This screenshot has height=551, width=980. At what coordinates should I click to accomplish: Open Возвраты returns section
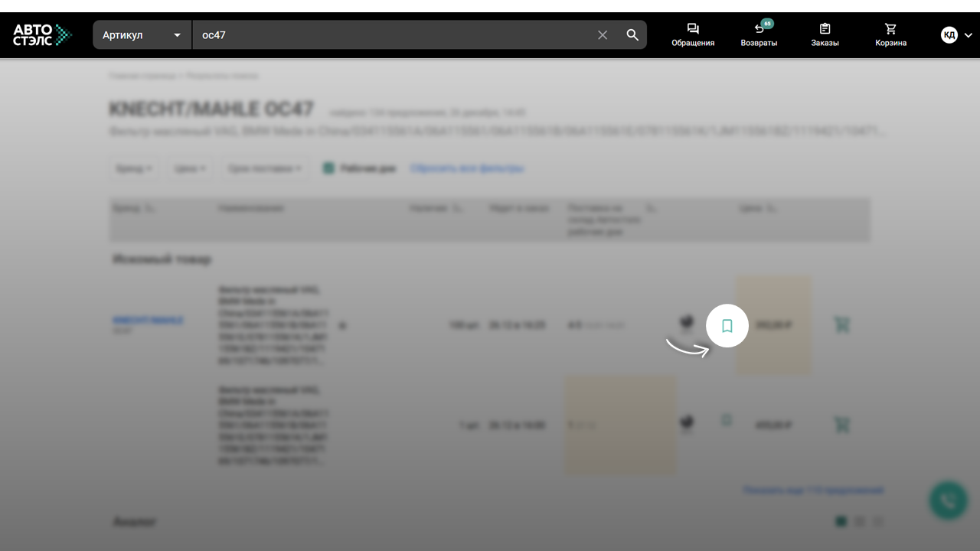pyautogui.click(x=759, y=35)
